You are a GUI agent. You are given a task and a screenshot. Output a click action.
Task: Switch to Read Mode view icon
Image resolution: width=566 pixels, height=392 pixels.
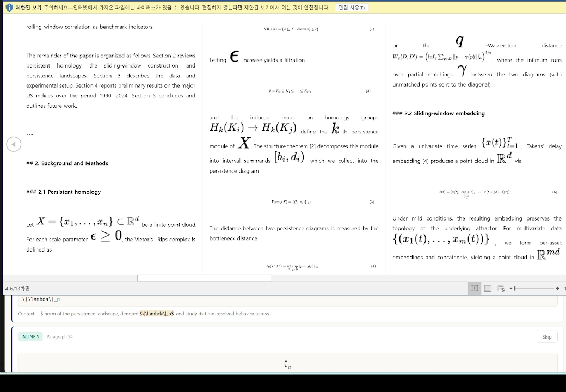click(x=475, y=289)
